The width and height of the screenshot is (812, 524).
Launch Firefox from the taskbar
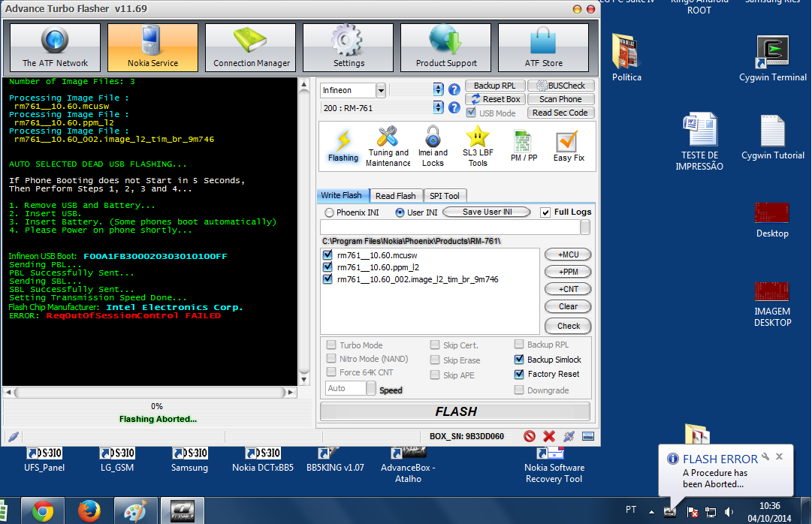tap(89, 511)
